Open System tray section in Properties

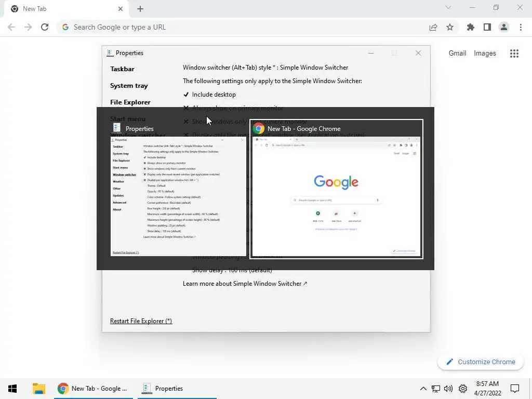(129, 86)
